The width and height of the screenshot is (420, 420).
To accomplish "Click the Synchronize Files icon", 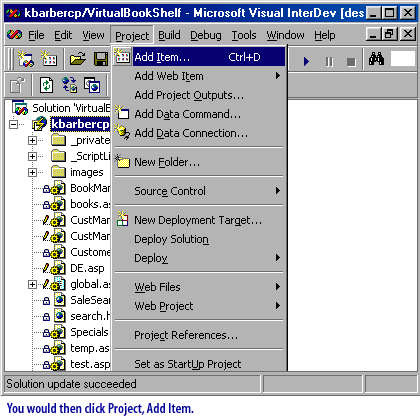I will tap(69, 85).
